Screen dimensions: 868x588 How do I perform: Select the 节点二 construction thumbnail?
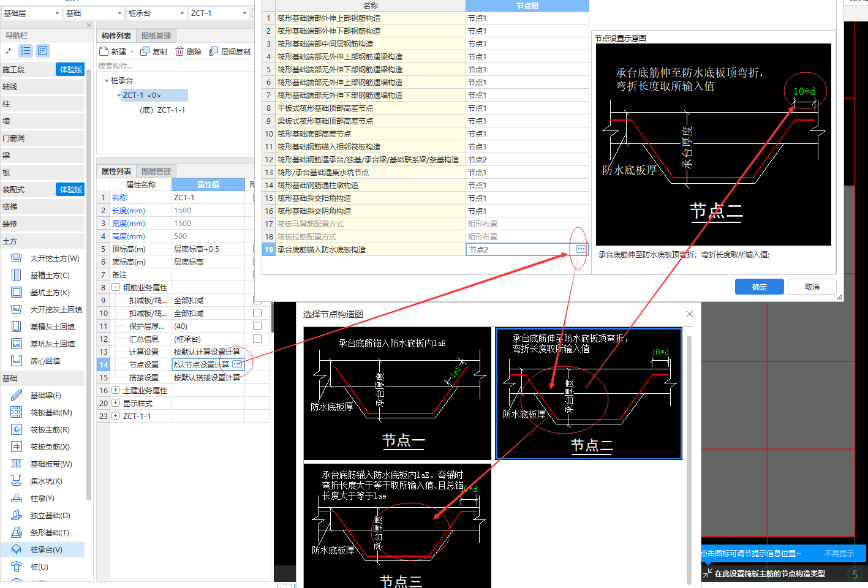point(589,393)
